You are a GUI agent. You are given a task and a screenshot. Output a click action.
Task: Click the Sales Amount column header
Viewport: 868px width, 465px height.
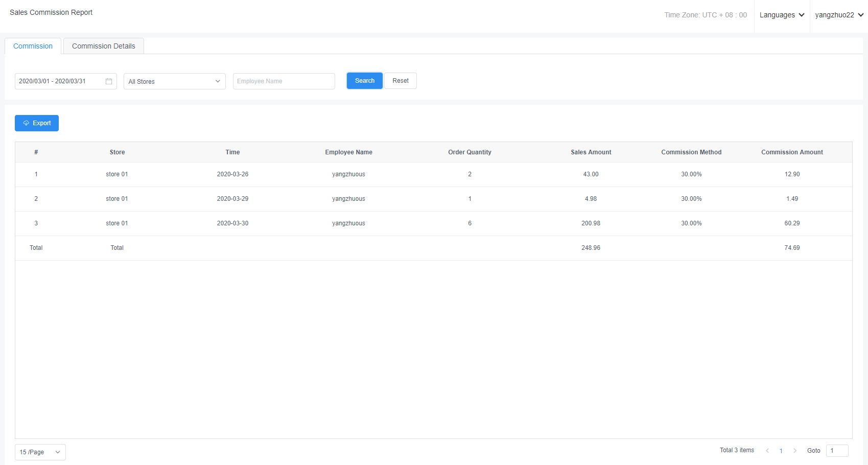coord(591,152)
